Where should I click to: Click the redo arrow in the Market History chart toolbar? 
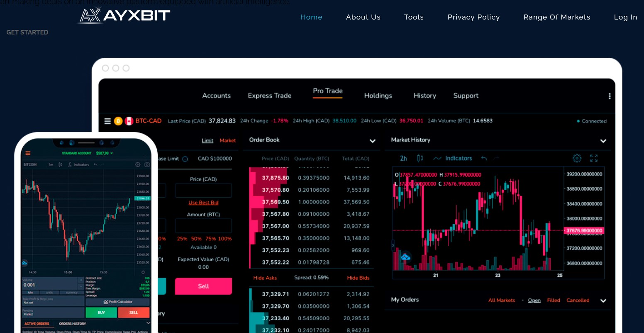[496, 158]
